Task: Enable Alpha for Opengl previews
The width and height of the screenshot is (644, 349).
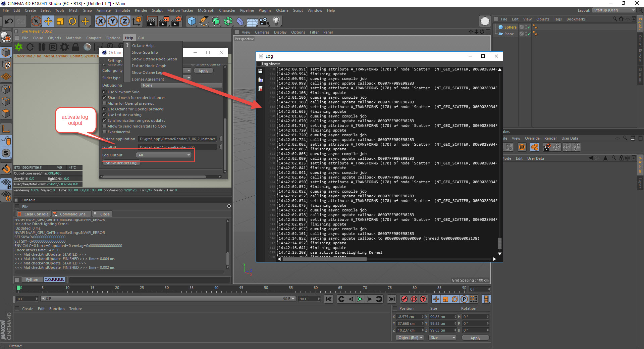Action: click(x=104, y=103)
